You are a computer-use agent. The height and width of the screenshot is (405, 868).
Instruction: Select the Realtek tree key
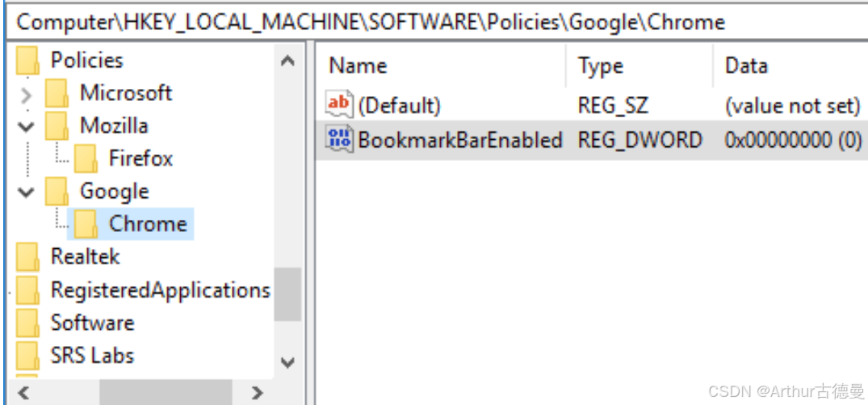[86, 256]
